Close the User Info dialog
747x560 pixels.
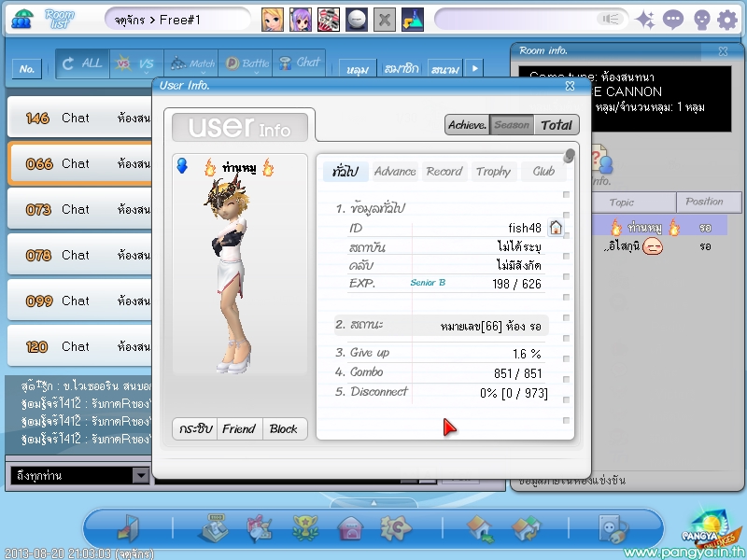tap(570, 85)
